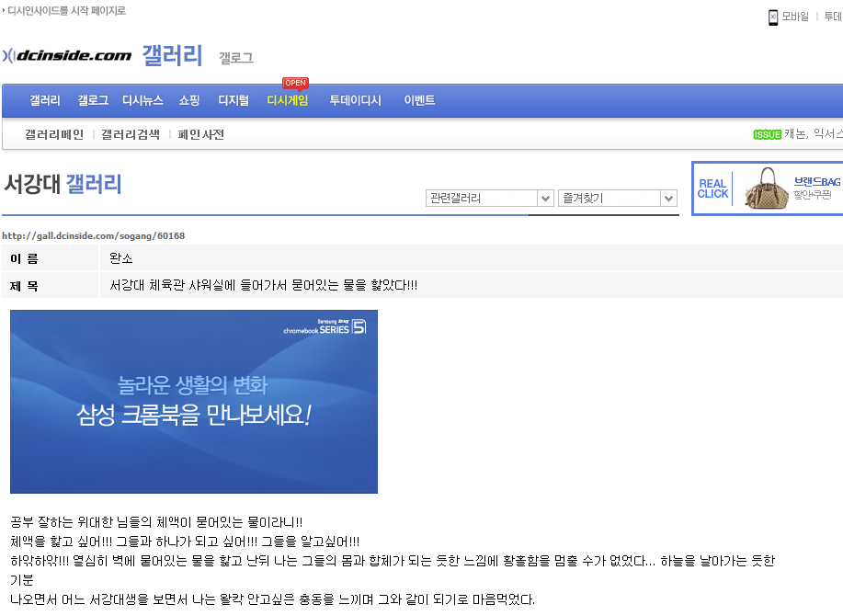843x616 pixels.
Task: Open 디지털 menu item
Action: pyautogui.click(x=234, y=100)
